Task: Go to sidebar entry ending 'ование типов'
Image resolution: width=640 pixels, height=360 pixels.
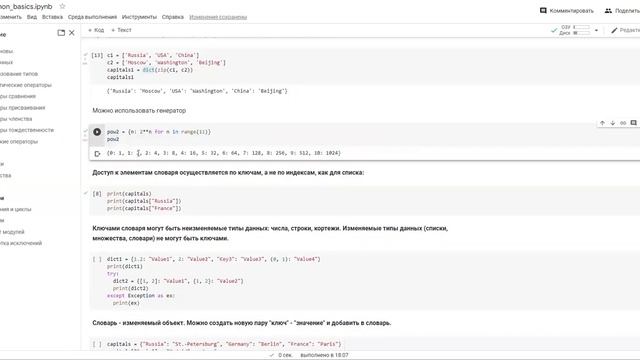Action: pos(19,74)
